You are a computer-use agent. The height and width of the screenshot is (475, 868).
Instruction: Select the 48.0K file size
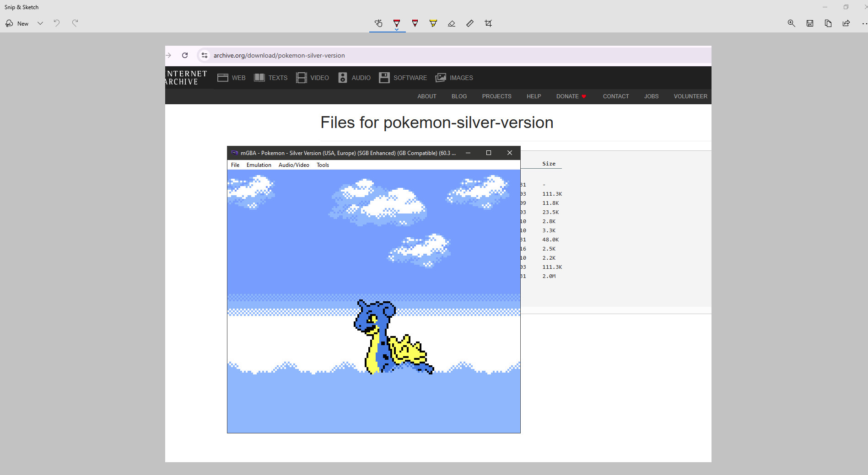pos(550,240)
